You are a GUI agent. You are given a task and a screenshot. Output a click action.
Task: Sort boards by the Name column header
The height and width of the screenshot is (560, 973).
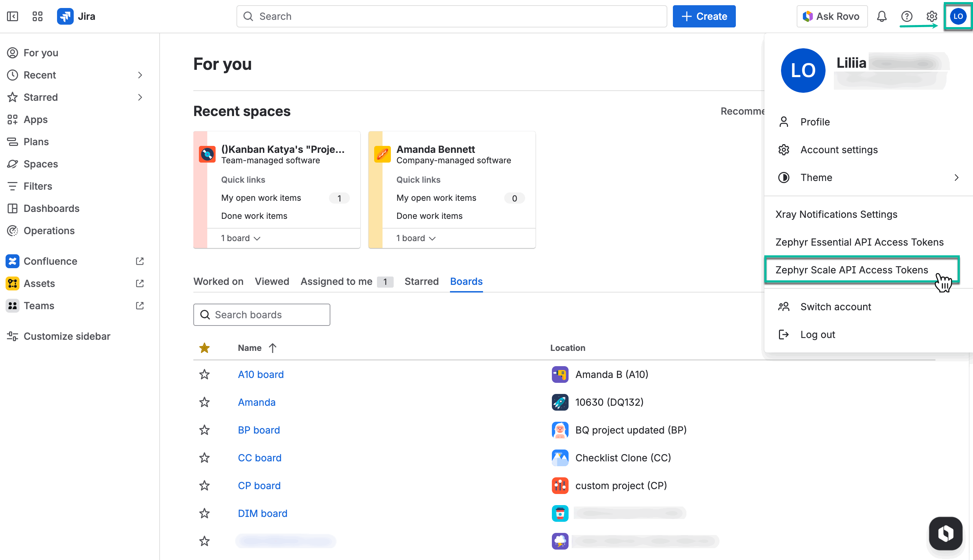click(x=250, y=348)
